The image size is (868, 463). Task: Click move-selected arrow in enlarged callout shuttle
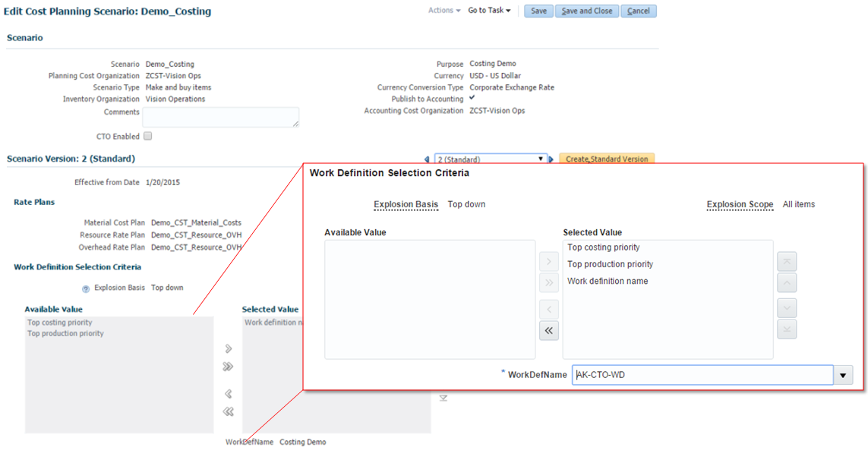[x=548, y=262]
